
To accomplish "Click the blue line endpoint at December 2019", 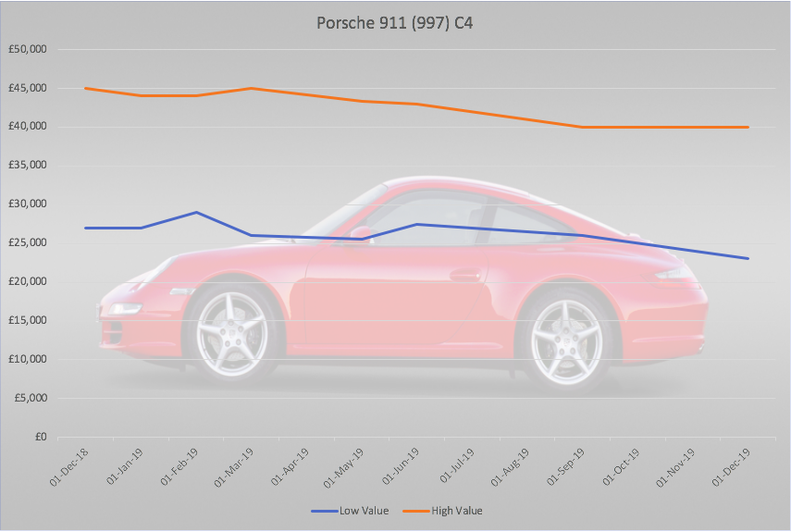I will pos(748,259).
